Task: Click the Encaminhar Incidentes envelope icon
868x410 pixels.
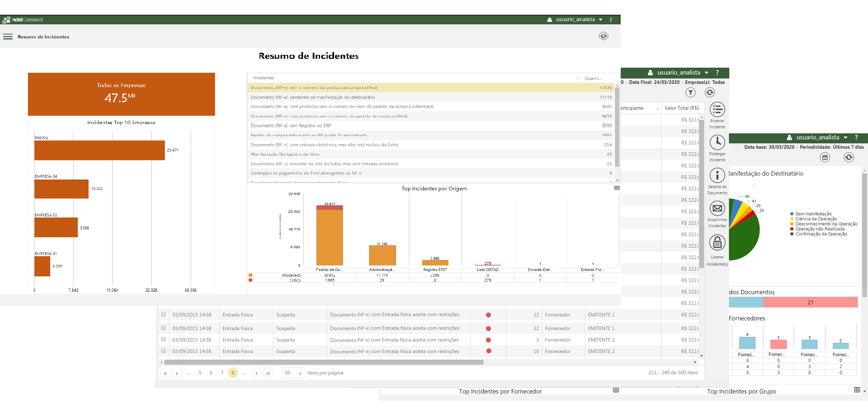Action: (717, 208)
